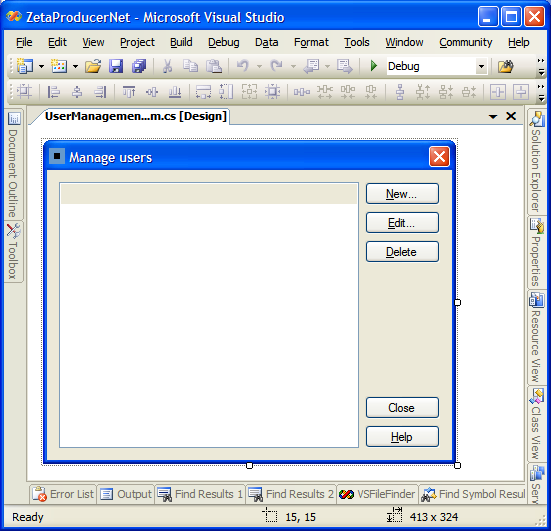Click the Align Rights layout icon

point(100,92)
